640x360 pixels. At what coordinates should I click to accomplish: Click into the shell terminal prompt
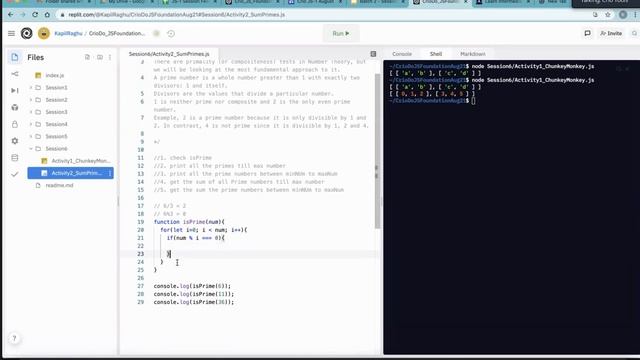tap(473, 101)
